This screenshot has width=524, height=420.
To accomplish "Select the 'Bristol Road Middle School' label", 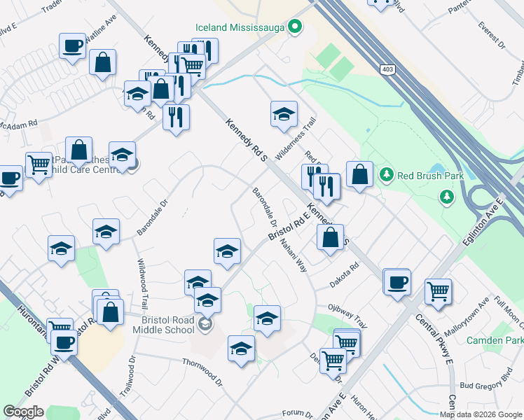I will [164, 325].
